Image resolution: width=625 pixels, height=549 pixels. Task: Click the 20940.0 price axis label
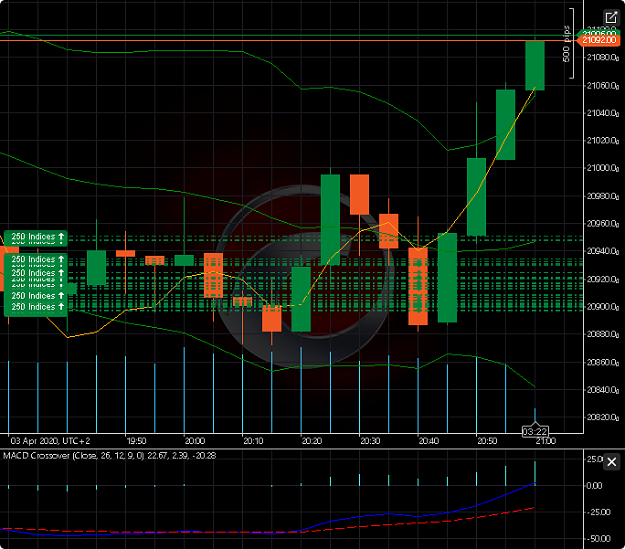point(603,251)
